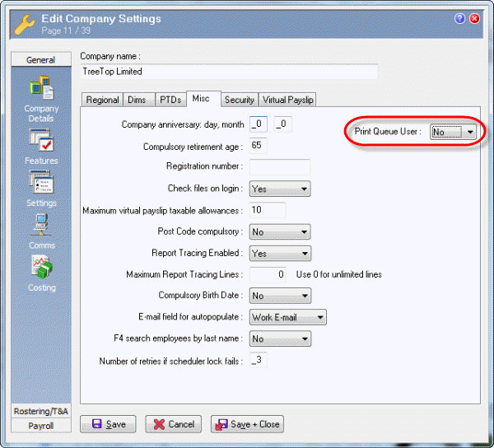Click the 'Page 11 / 39' text
Viewport: 494px width, 448px height.
point(66,30)
